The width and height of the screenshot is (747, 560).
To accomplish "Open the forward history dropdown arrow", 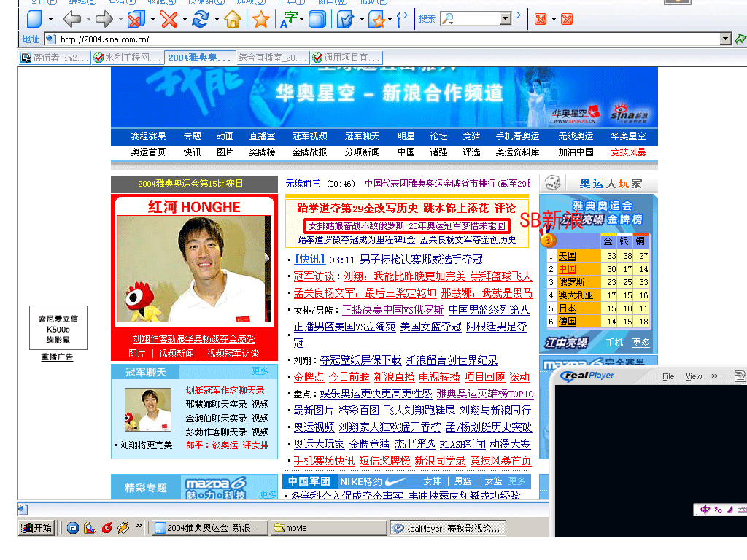I will coord(120,20).
